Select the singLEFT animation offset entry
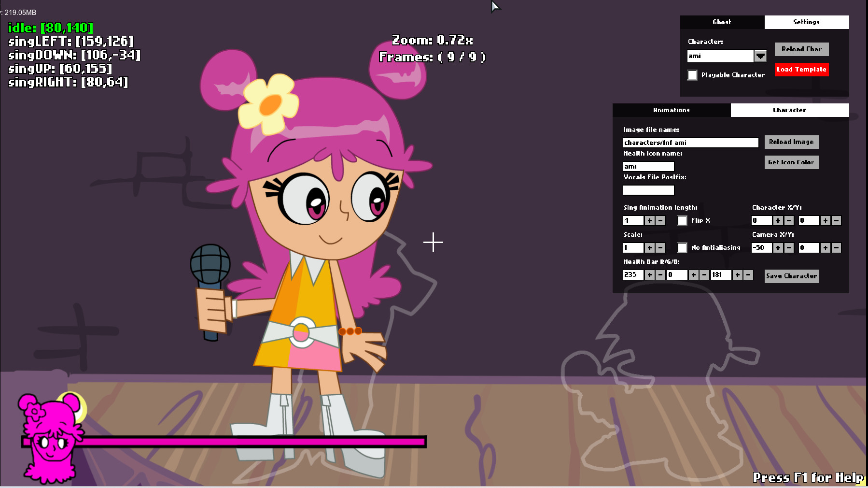This screenshot has width=868, height=488. pyautogui.click(x=71, y=42)
